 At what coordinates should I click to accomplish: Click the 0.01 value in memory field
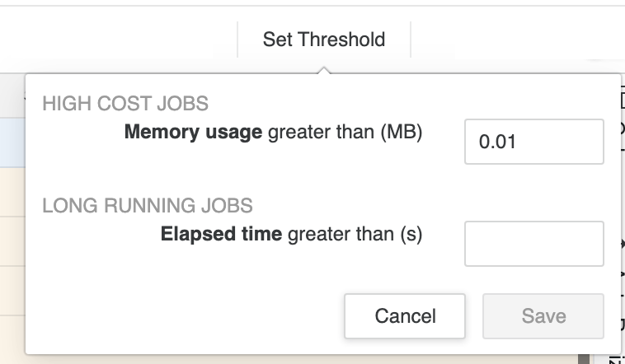[498, 142]
